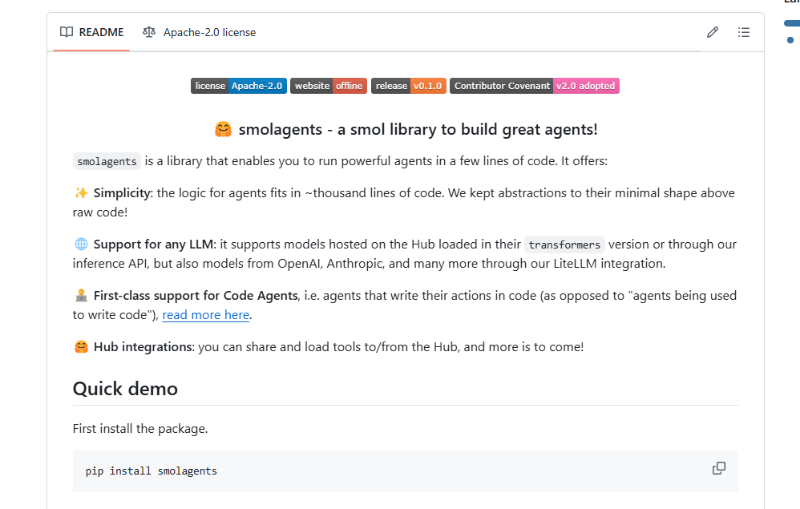Image resolution: width=800 pixels, height=509 pixels.
Task: Switch to the Apache-2.0 license tab
Action: point(199,32)
